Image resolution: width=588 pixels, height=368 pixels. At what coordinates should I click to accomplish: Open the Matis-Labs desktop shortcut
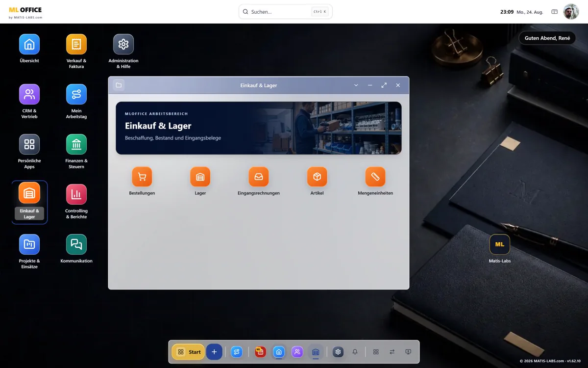pyautogui.click(x=500, y=249)
